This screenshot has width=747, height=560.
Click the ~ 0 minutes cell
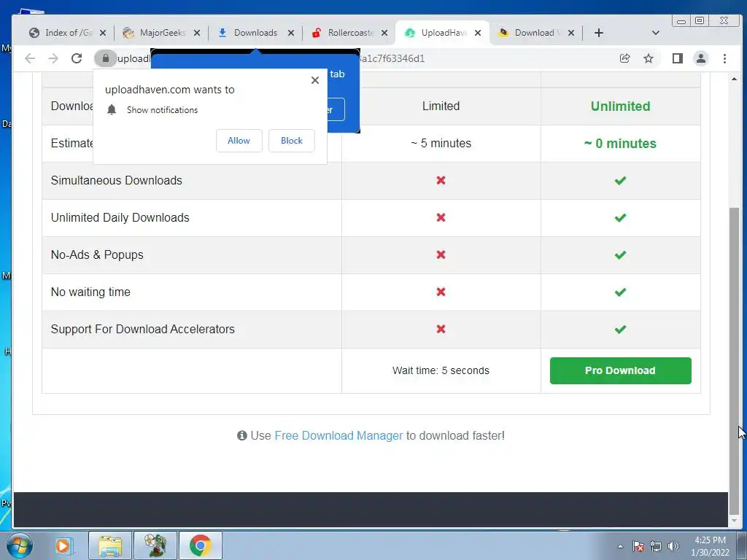point(620,144)
